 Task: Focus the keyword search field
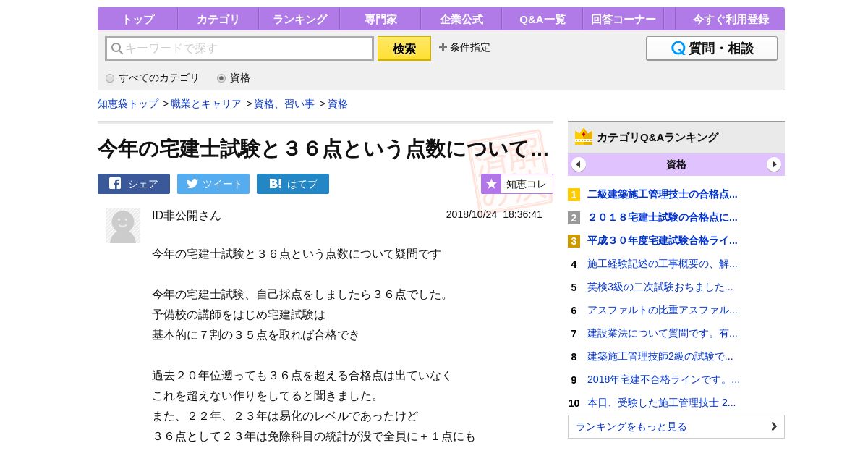coord(239,48)
